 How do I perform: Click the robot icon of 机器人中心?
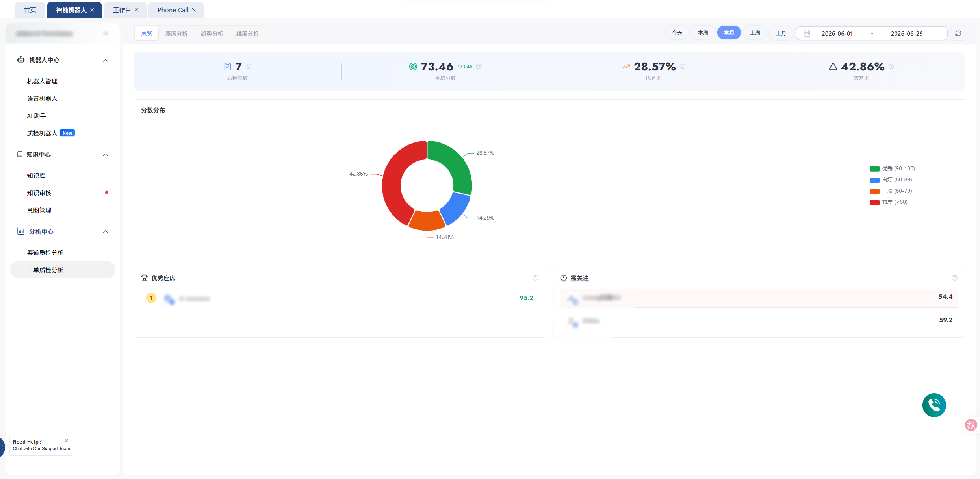(21, 59)
